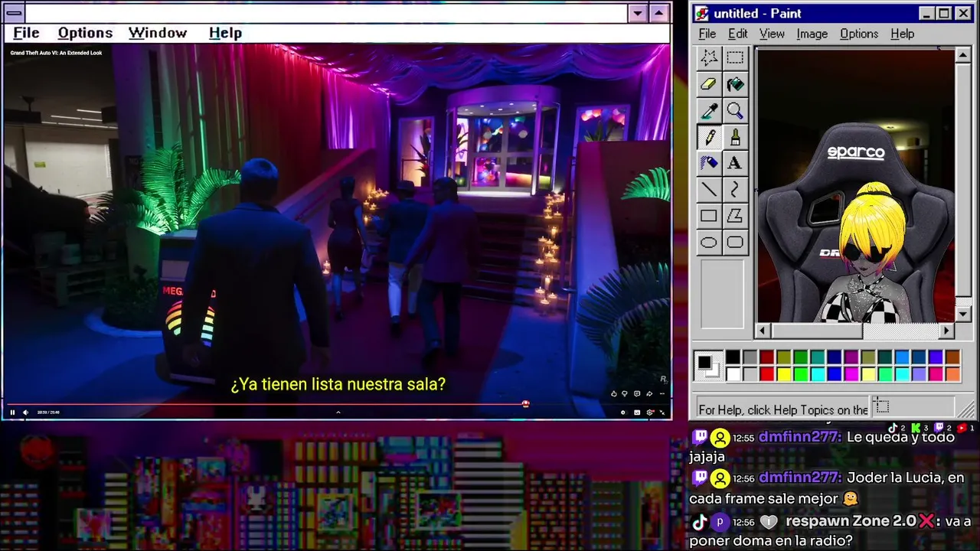
Task: Select the Curve tool in Paint
Action: (735, 190)
